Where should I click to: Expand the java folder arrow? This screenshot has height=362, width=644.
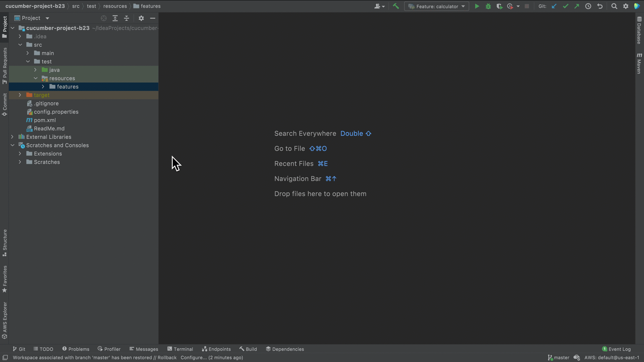[x=36, y=70]
